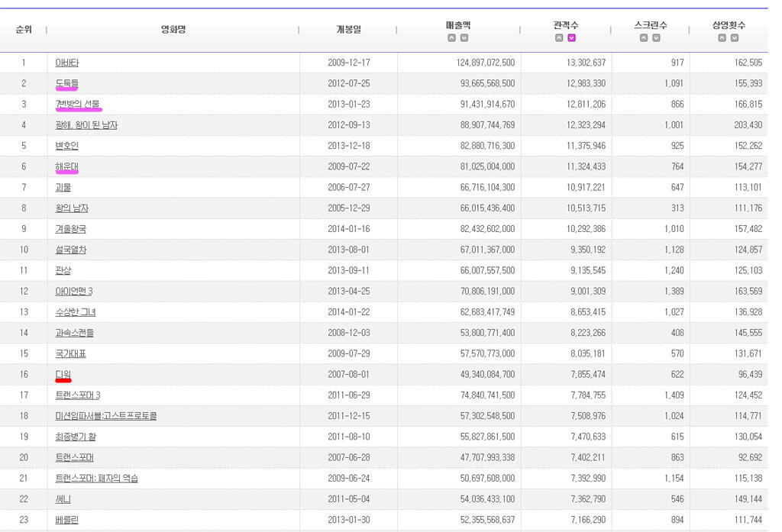Click the active purple 관객수 descending arrow
This screenshot has width=782, height=532.
tap(571, 38)
